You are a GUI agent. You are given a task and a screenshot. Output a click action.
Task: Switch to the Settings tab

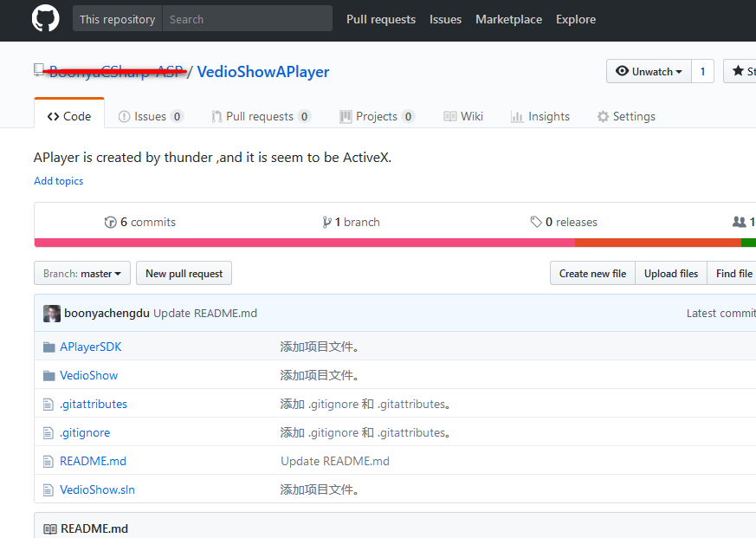(626, 116)
